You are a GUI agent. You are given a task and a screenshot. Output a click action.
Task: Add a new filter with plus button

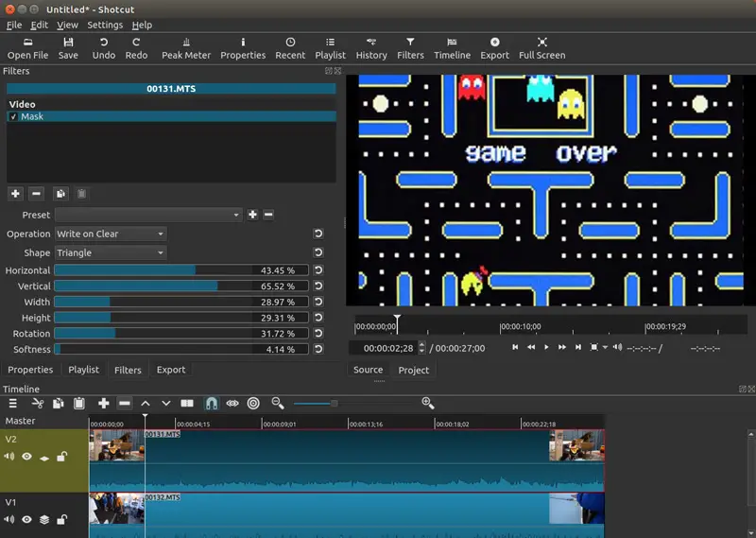[x=15, y=194]
